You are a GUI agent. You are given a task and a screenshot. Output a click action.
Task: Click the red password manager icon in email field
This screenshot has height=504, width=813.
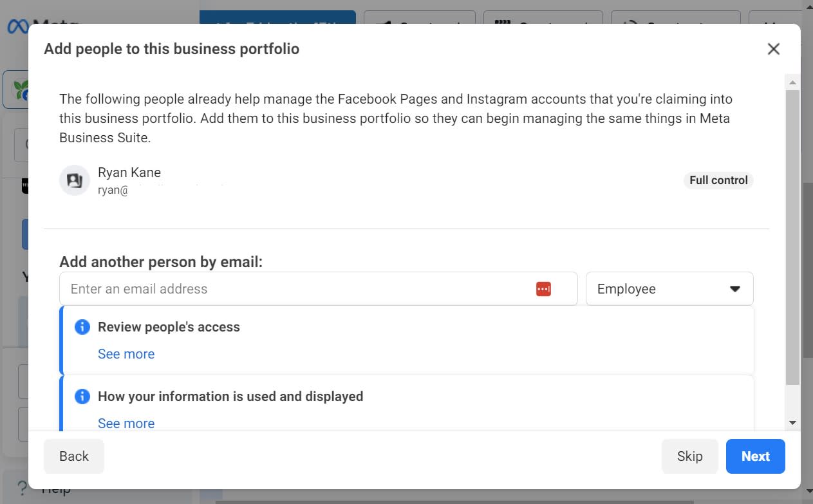pos(543,289)
